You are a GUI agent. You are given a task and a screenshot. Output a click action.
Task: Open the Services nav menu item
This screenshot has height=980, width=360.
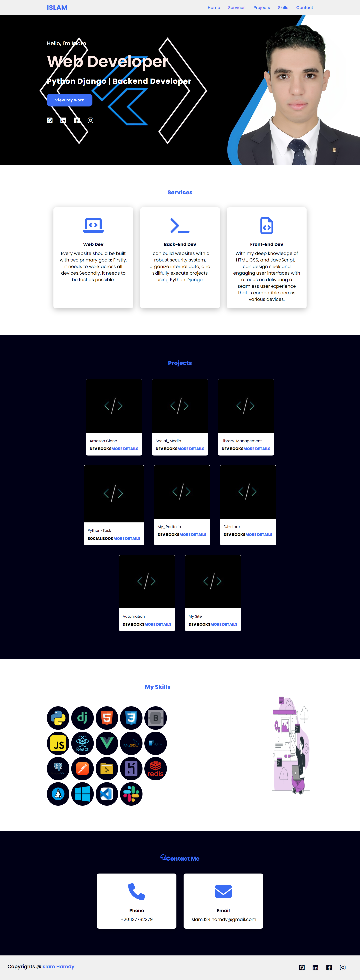pyautogui.click(x=236, y=8)
